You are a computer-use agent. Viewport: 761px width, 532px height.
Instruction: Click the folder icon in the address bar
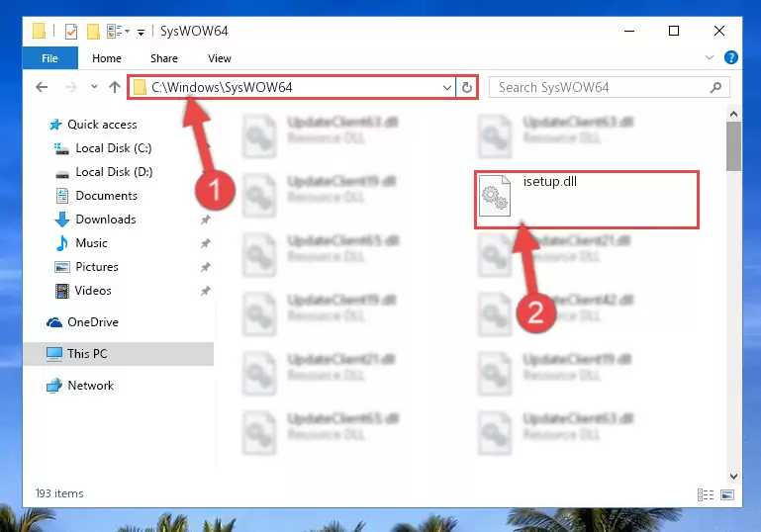click(x=140, y=87)
